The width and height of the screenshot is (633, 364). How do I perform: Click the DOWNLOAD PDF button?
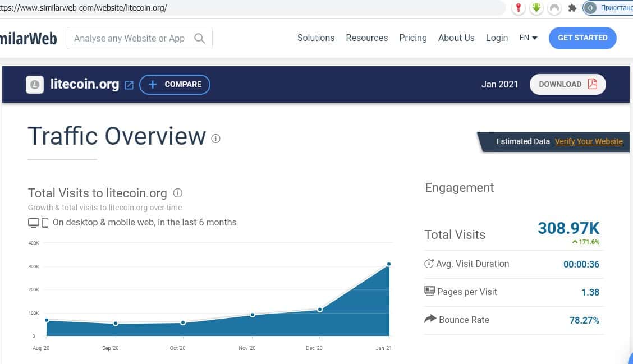tap(567, 84)
